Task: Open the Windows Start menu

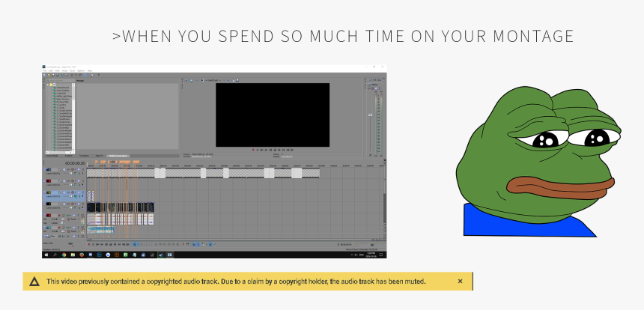Action: [46, 255]
